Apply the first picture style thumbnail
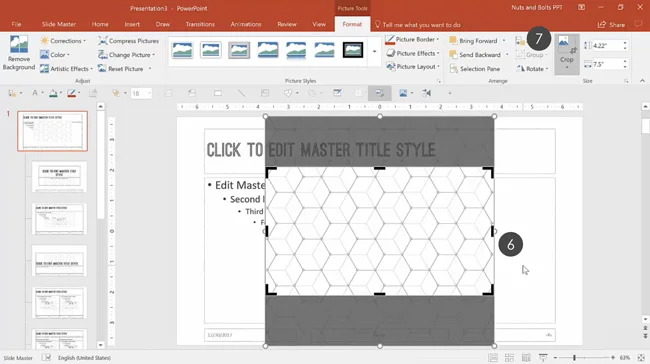 (x=182, y=50)
